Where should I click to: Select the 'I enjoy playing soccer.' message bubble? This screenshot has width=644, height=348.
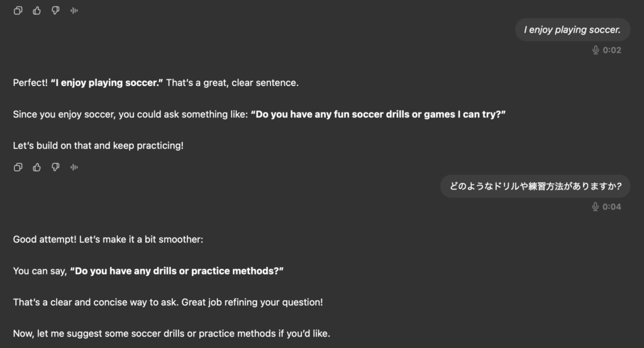point(572,30)
